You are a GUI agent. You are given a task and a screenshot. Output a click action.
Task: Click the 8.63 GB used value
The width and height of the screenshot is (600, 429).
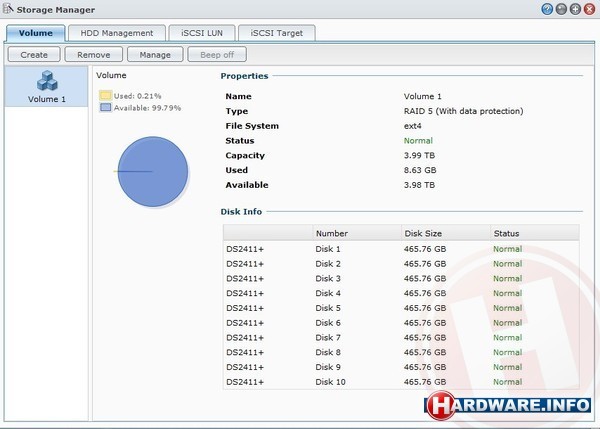point(420,170)
